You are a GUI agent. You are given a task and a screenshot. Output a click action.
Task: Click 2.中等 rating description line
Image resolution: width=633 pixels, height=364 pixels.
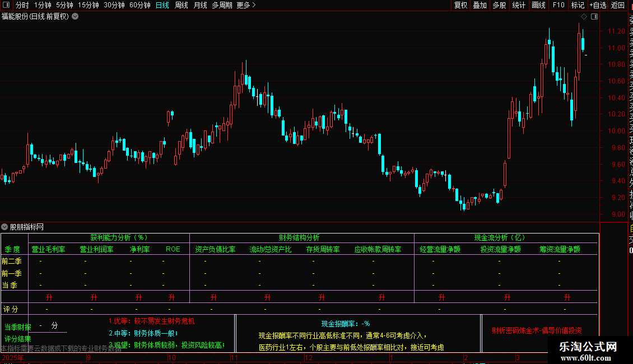143,333
